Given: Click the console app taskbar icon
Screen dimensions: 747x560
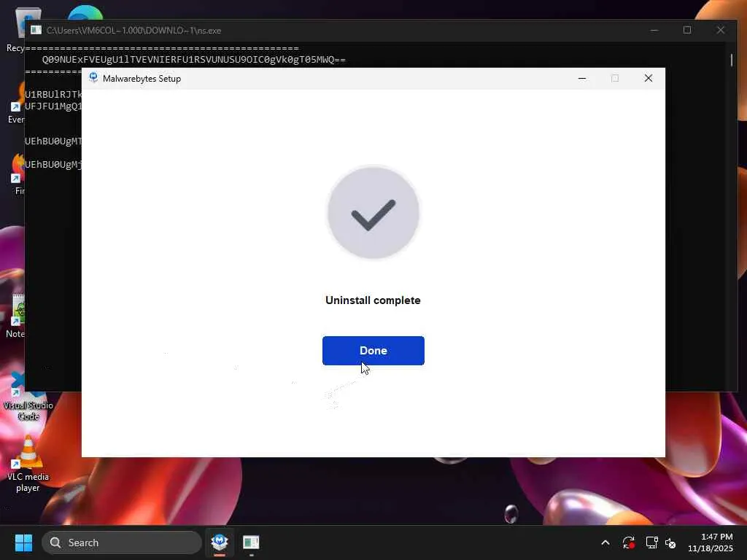Looking at the screenshot, I should point(251,542).
